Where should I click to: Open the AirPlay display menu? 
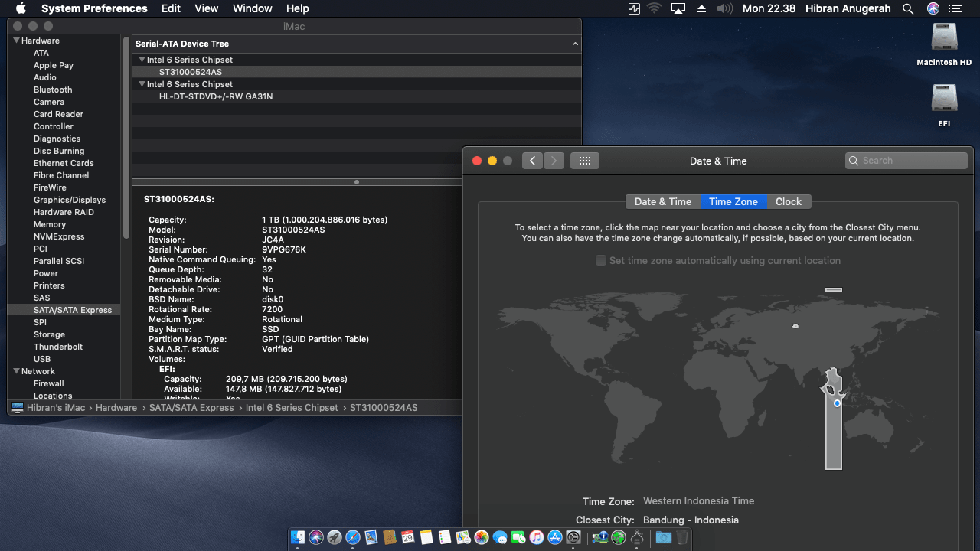pyautogui.click(x=678, y=8)
